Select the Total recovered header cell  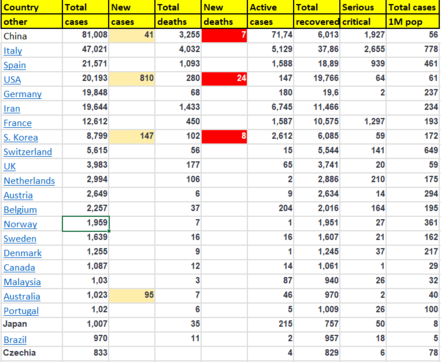317,7
